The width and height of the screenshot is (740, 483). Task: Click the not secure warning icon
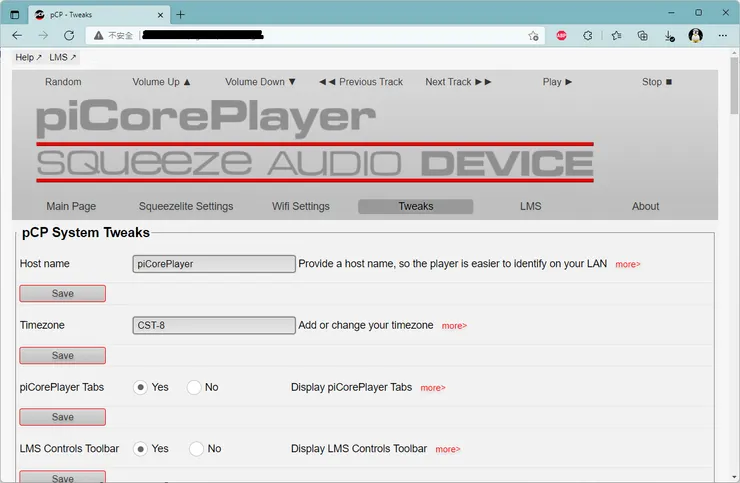tap(98, 35)
